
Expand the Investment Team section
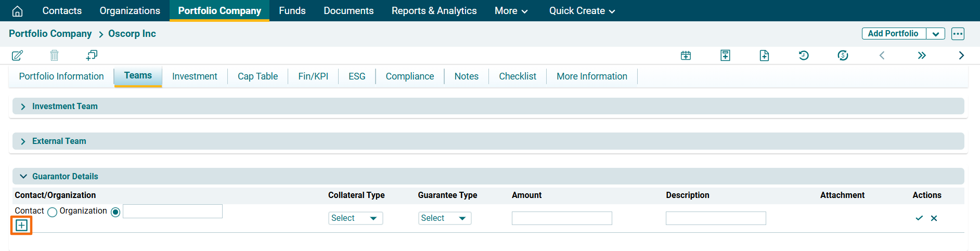tap(65, 107)
